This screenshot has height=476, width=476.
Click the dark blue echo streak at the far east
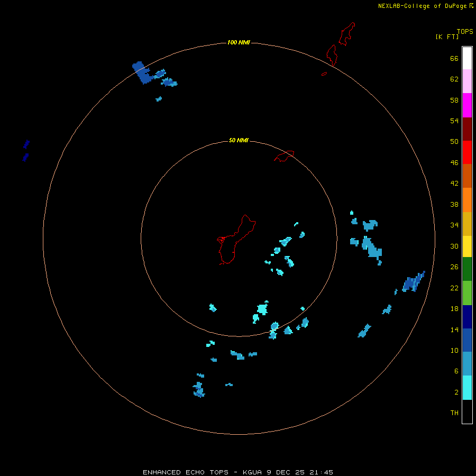point(413,282)
